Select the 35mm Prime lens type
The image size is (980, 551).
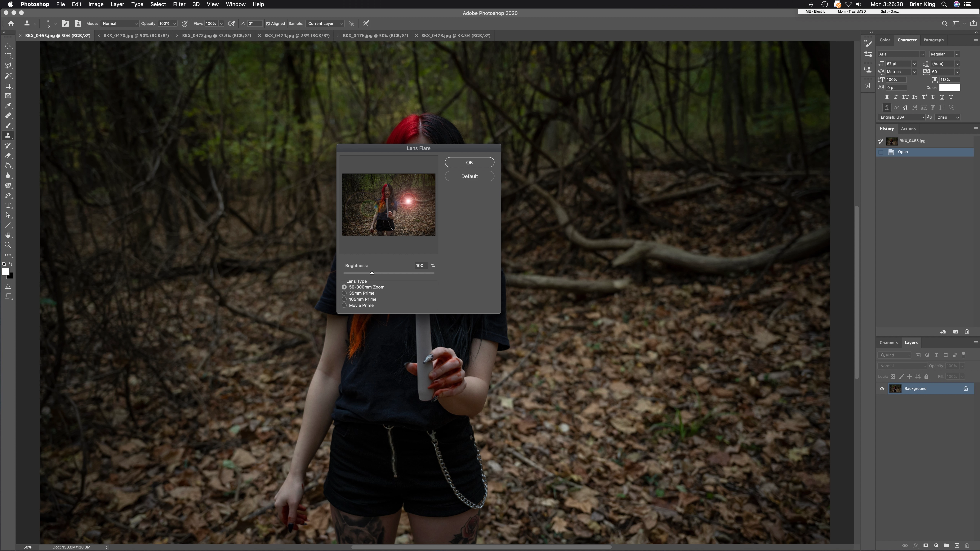[x=344, y=293]
